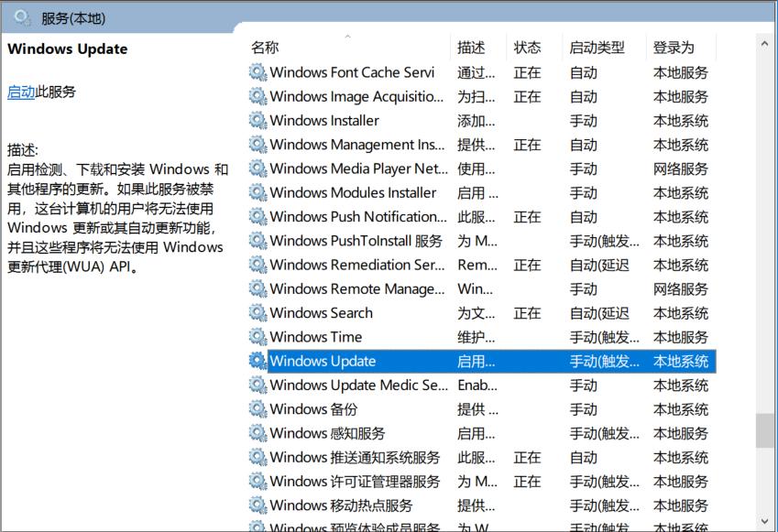778x532 pixels.
Task: Click gear icon for Windows 感知服务
Action: click(x=258, y=433)
